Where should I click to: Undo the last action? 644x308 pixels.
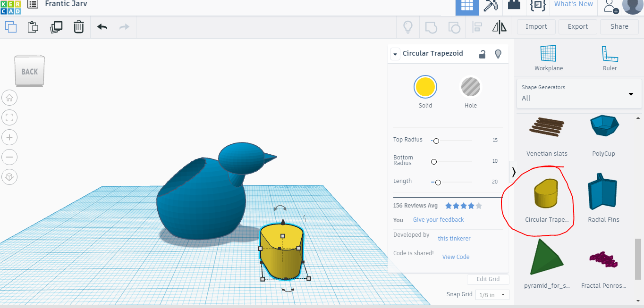click(102, 27)
